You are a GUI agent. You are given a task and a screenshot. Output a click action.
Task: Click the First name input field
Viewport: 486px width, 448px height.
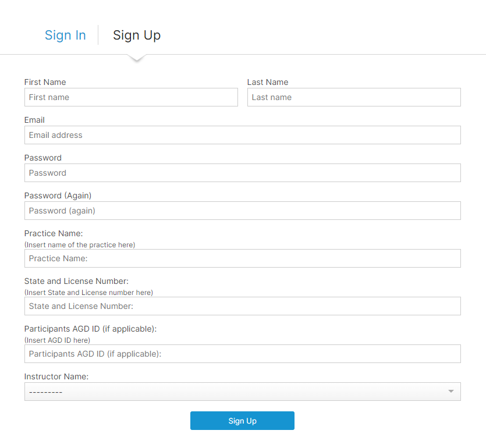131,97
